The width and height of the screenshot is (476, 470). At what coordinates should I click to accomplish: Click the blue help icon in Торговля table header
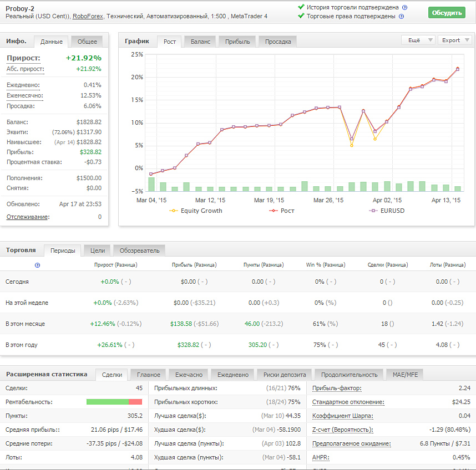(x=37, y=265)
